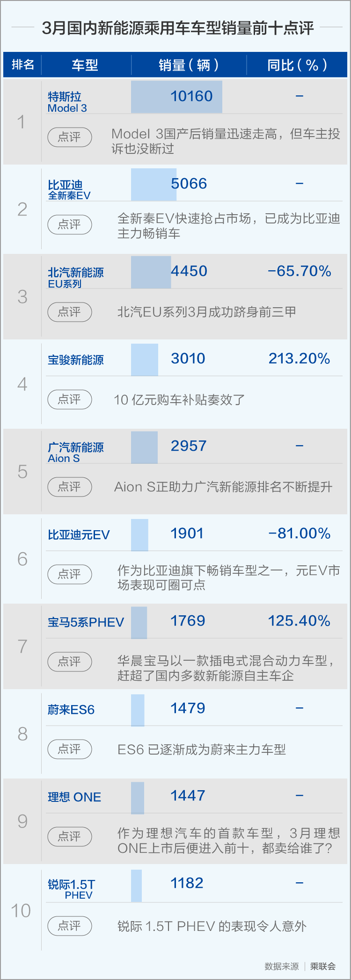Click the 特斯拉 Model 3 model name
This screenshot has height=980, width=351.
click(x=67, y=102)
